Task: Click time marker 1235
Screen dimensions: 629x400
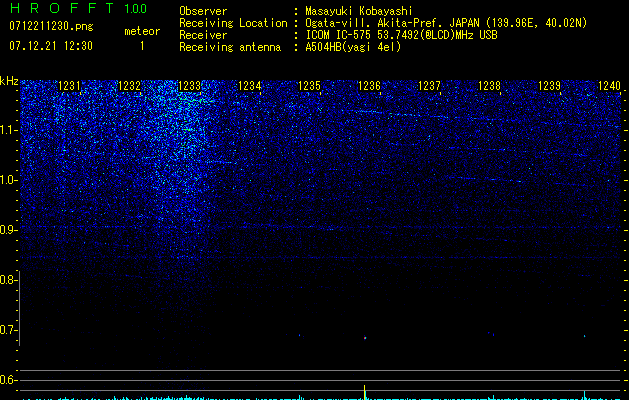Action: coord(310,85)
